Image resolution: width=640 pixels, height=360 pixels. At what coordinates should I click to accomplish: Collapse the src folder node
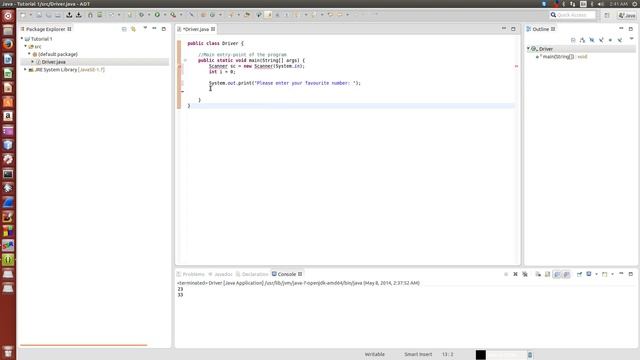(x=26, y=47)
